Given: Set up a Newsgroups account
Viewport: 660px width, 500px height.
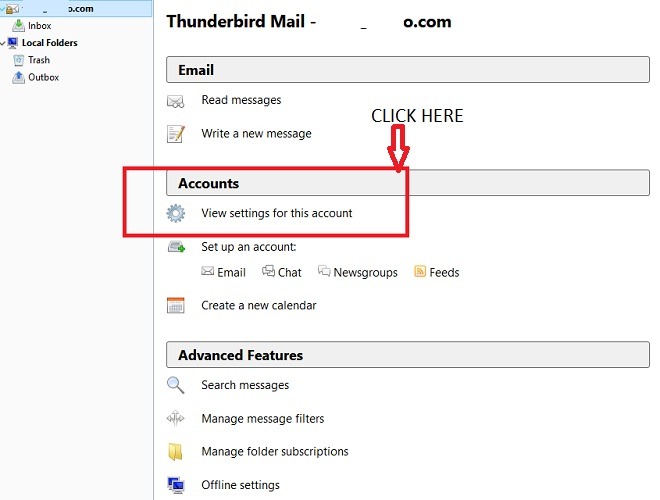Looking at the screenshot, I should (x=365, y=273).
